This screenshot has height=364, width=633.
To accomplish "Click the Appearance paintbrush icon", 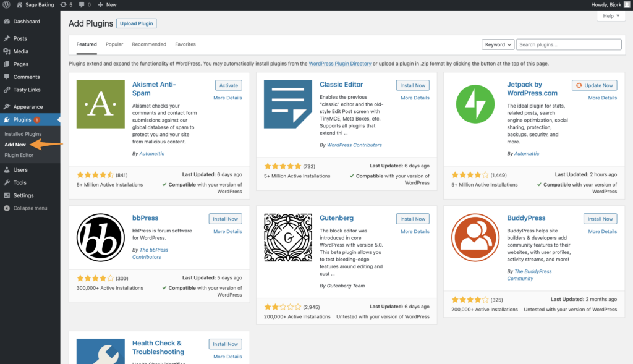I will pyautogui.click(x=7, y=106).
